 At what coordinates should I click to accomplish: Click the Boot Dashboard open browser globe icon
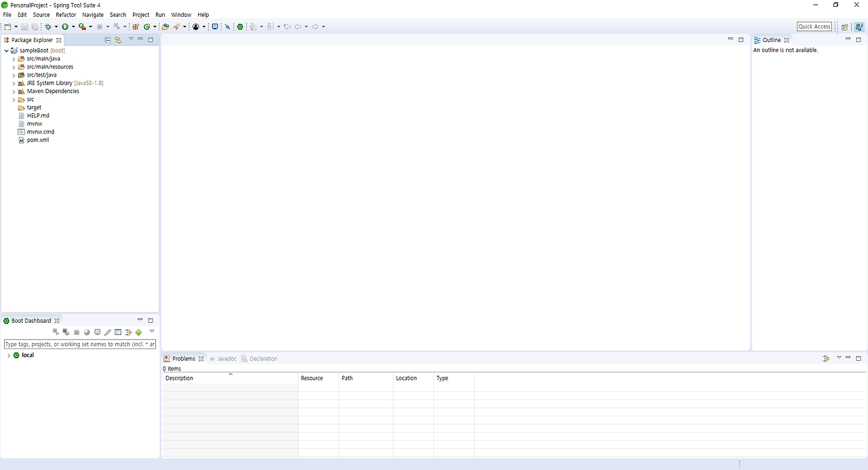click(x=87, y=332)
